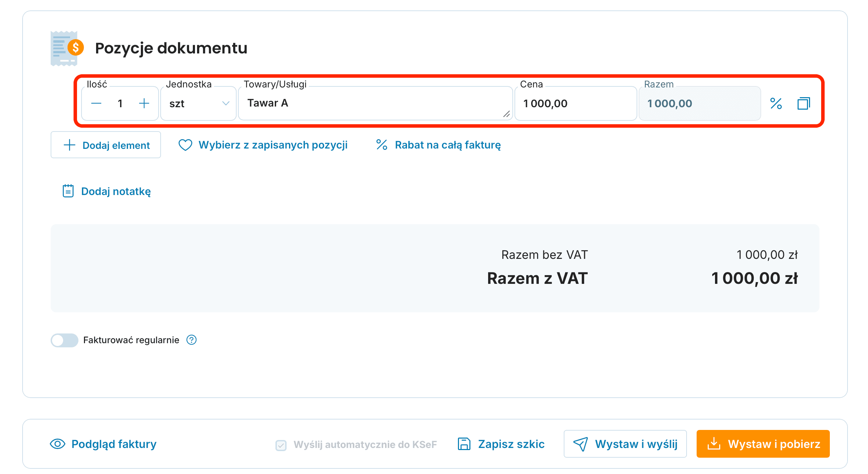Open Wybierz z zapisanych pozycji
868x474 pixels.
(263, 145)
